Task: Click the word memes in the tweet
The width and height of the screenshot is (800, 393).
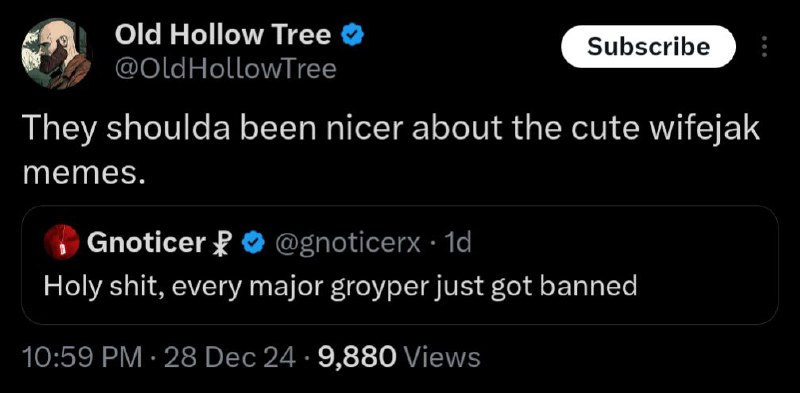Action: (x=81, y=175)
